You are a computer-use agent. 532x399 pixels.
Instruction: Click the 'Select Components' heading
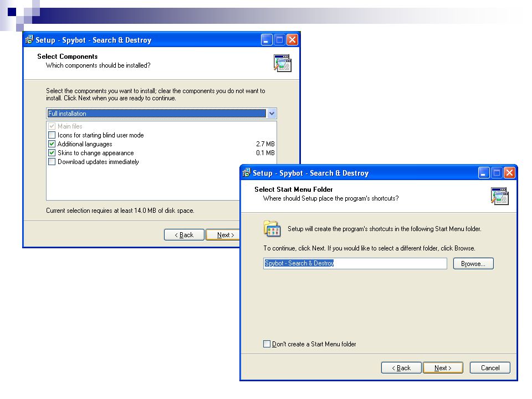click(x=68, y=57)
